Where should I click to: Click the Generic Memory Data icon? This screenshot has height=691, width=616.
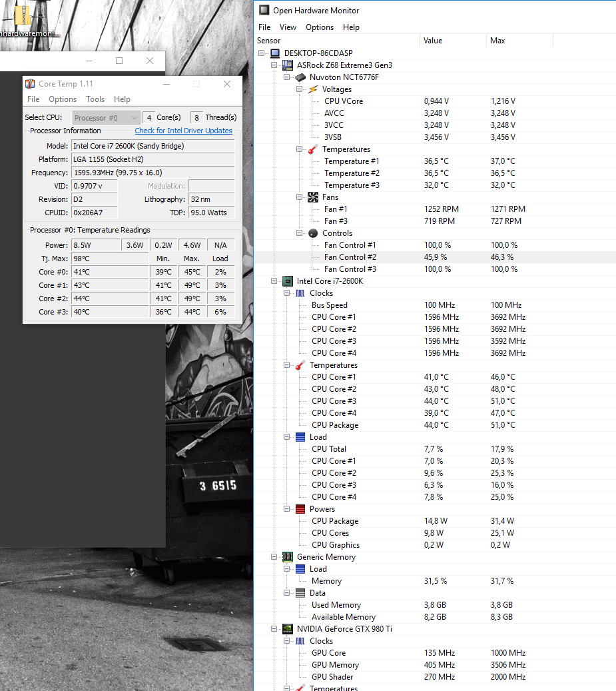click(300, 593)
